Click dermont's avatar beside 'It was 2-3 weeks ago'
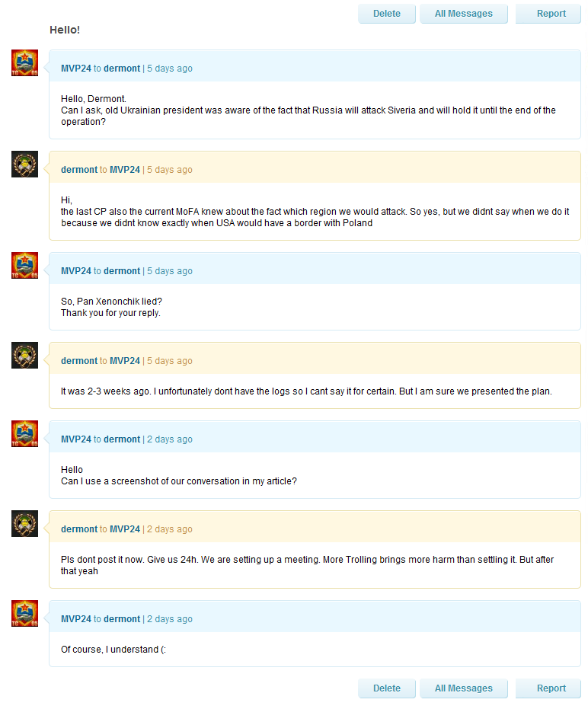Viewport: 588px width, 709px height. 24,355
